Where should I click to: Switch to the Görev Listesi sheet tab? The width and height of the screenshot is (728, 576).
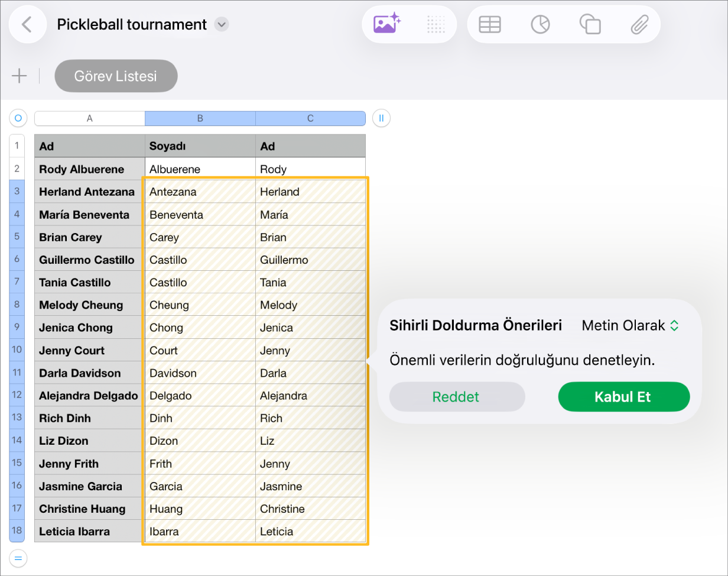pyautogui.click(x=116, y=76)
